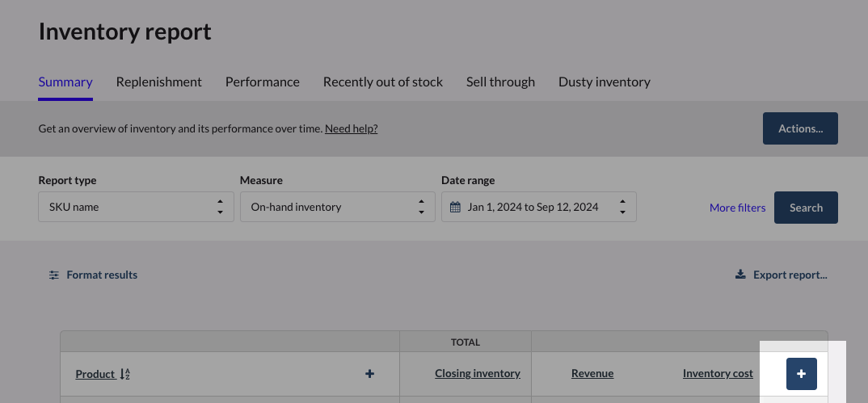
Task: Sort by Revenue column header
Action: [x=592, y=374]
